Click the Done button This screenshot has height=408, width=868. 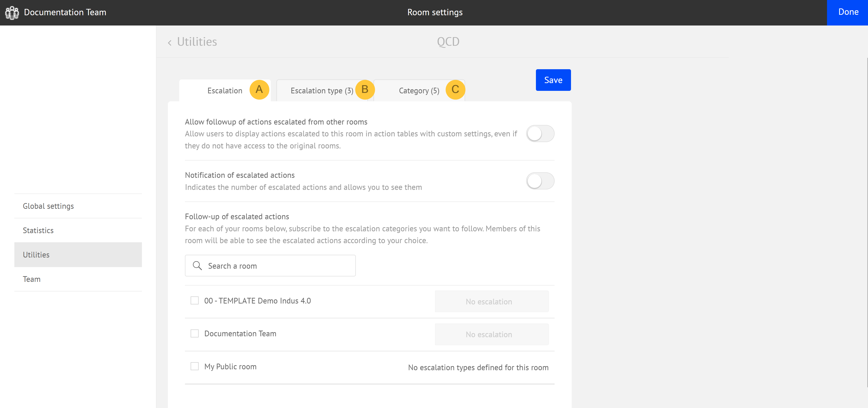coord(847,13)
